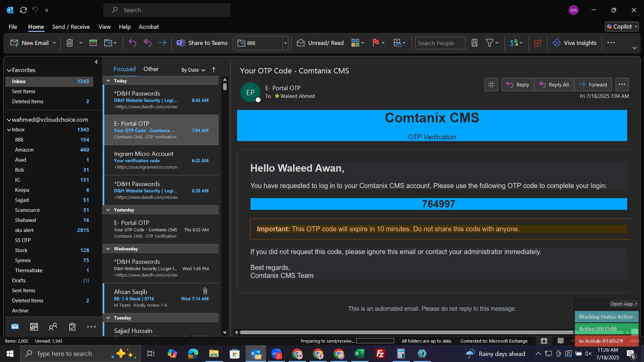Switch to Mail view in navigation bar
The image size is (644, 362).
click(x=15, y=326)
